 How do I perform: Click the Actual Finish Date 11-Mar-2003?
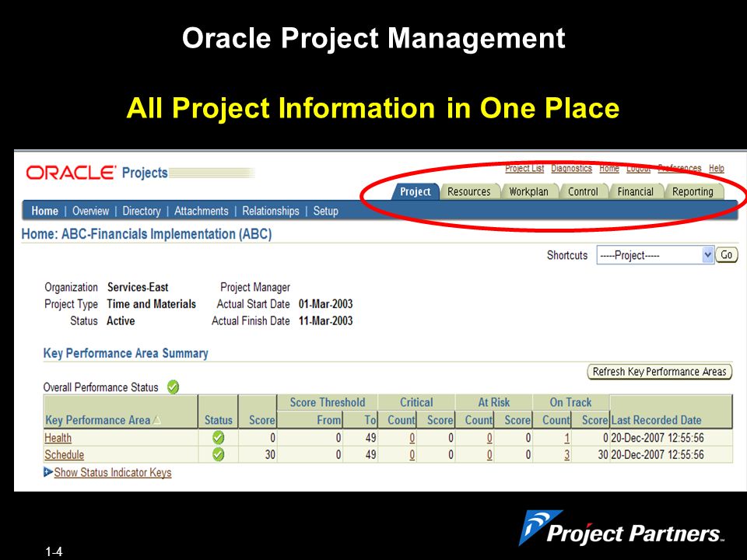pos(326,321)
